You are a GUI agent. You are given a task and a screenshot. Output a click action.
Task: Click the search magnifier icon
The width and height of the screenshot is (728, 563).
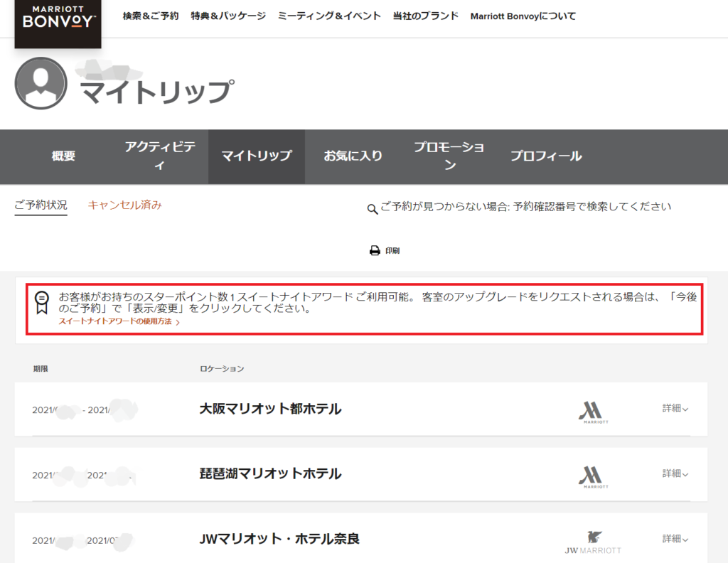click(x=372, y=209)
